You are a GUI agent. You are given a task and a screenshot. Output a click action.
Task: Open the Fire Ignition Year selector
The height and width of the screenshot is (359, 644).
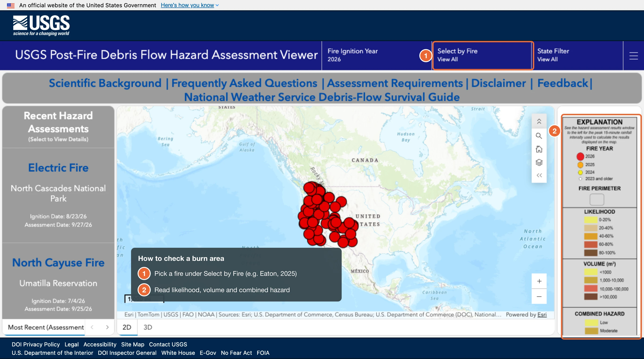point(377,55)
